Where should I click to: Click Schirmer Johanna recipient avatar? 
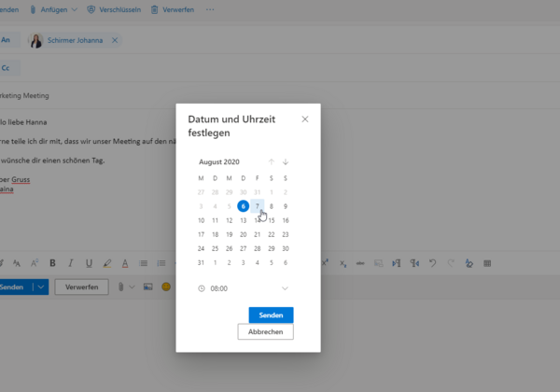(x=35, y=40)
